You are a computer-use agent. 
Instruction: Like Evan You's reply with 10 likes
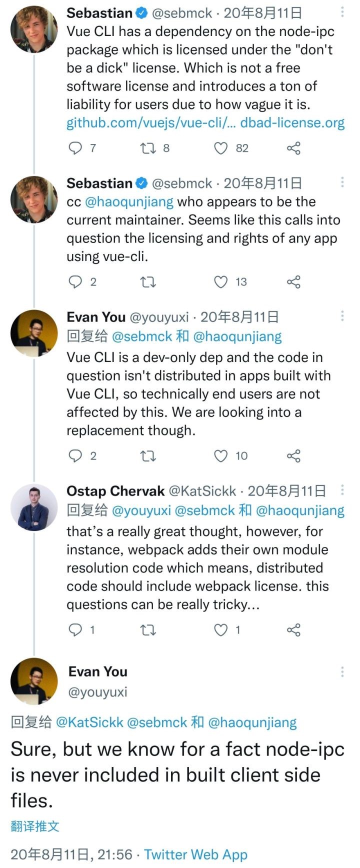tap(220, 456)
